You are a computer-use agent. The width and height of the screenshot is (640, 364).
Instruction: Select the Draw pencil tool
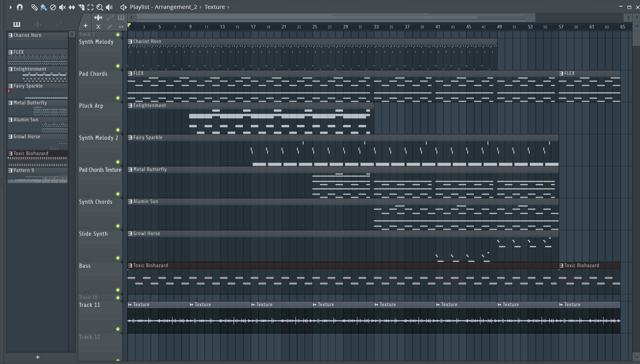tap(34, 7)
